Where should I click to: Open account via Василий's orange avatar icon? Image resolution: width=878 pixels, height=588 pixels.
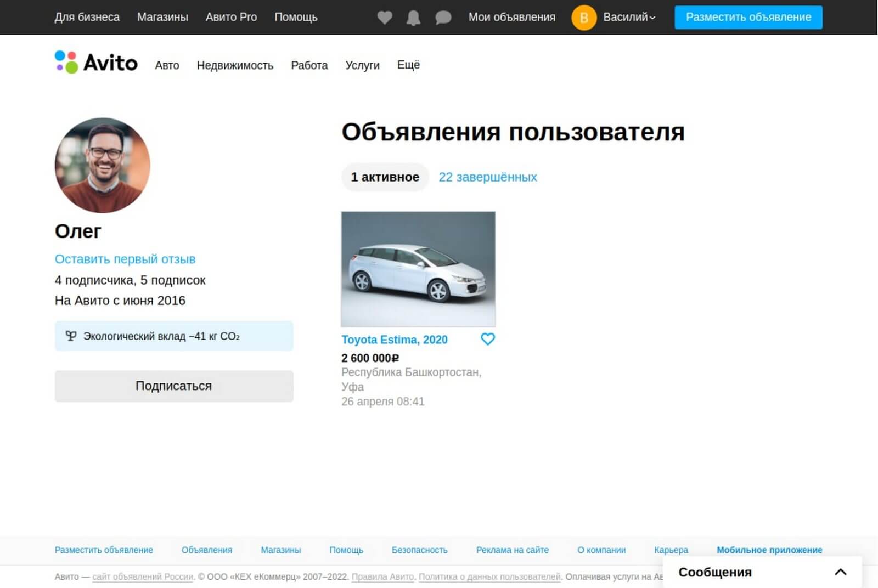[x=585, y=17]
